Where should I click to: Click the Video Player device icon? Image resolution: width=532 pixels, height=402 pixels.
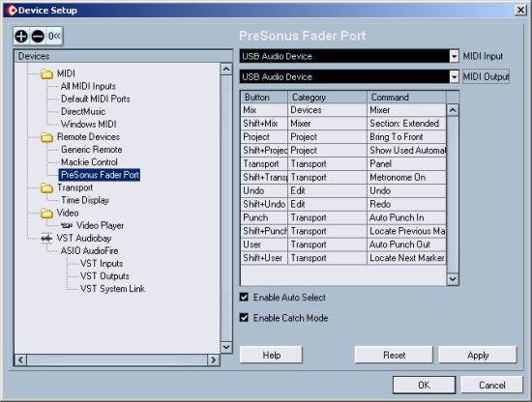click(x=67, y=225)
